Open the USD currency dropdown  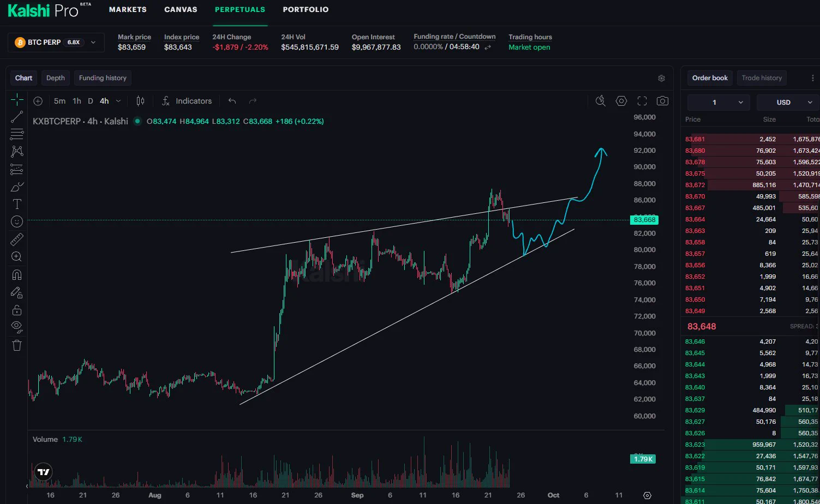[x=788, y=103]
